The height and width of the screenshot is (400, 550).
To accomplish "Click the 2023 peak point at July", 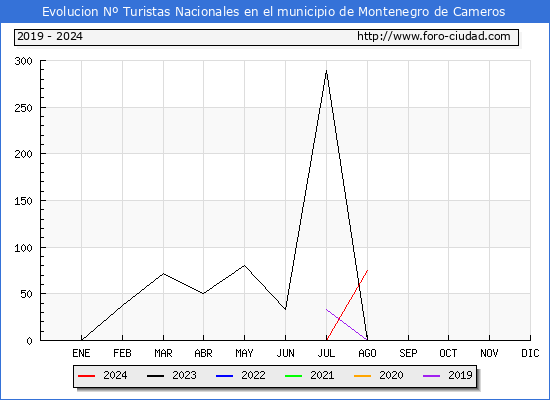I will [x=326, y=71].
